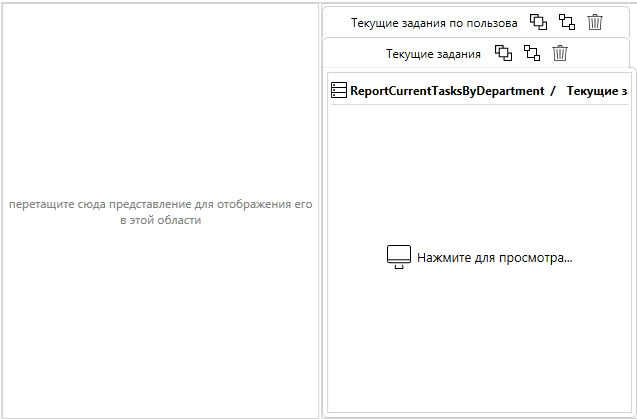
Task: Click empty preview area below Нажмите для просмотра
Action: click(480, 350)
